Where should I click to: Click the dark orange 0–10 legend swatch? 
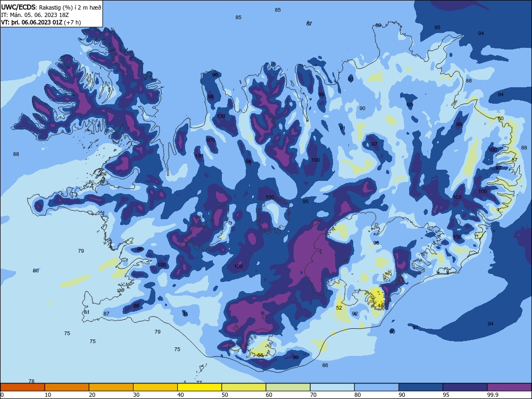(x=22, y=387)
